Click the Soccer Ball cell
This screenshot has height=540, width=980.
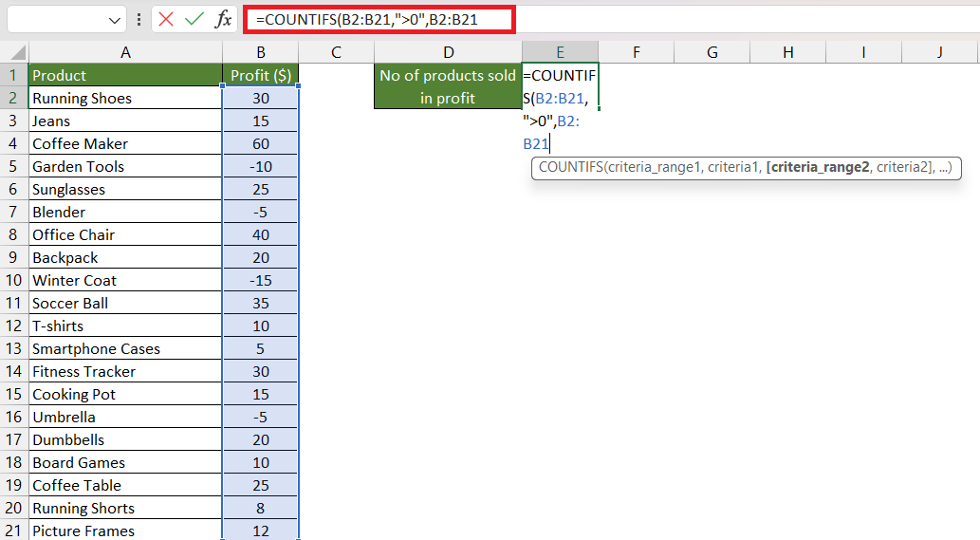125,303
